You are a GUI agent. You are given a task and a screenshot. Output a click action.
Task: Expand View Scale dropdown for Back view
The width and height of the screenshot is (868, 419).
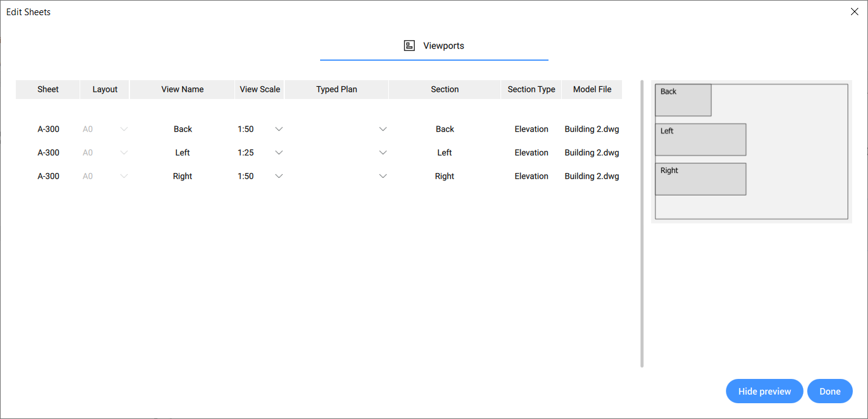(x=279, y=129)
